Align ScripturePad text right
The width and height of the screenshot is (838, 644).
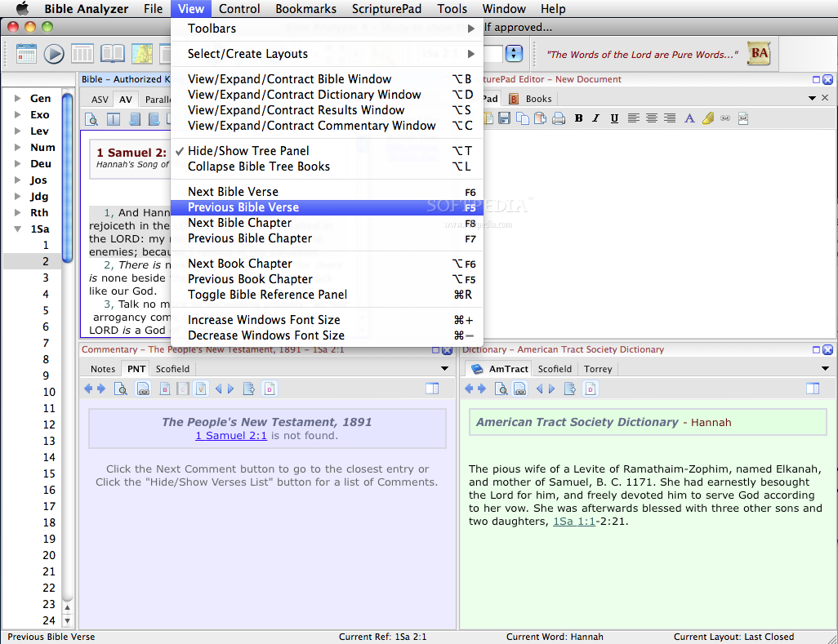click(x=670, y=118)
